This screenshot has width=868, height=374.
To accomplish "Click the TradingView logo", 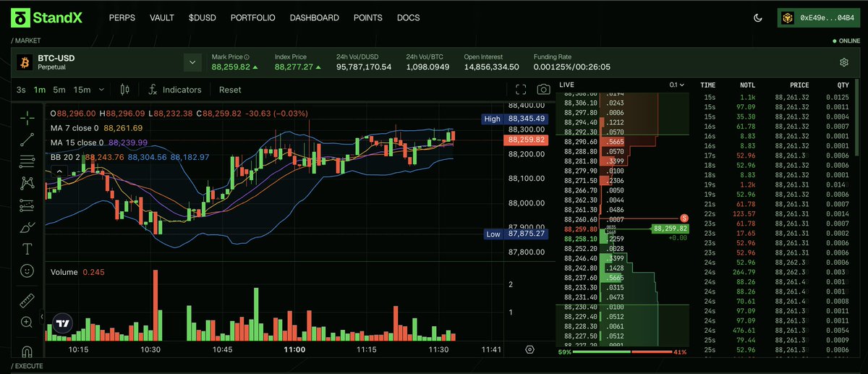I will click(x=63, y=323).
